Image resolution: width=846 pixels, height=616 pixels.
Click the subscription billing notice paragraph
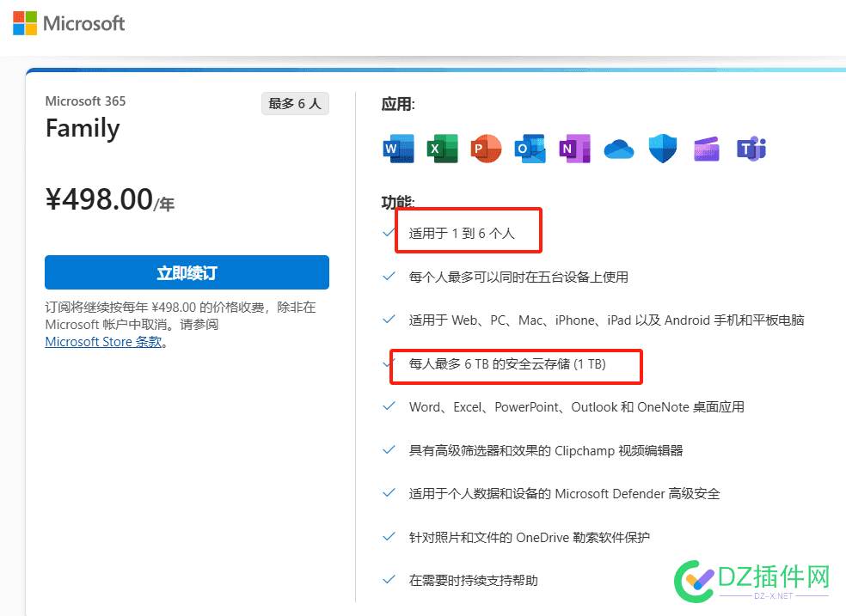(x=181, y=325)
